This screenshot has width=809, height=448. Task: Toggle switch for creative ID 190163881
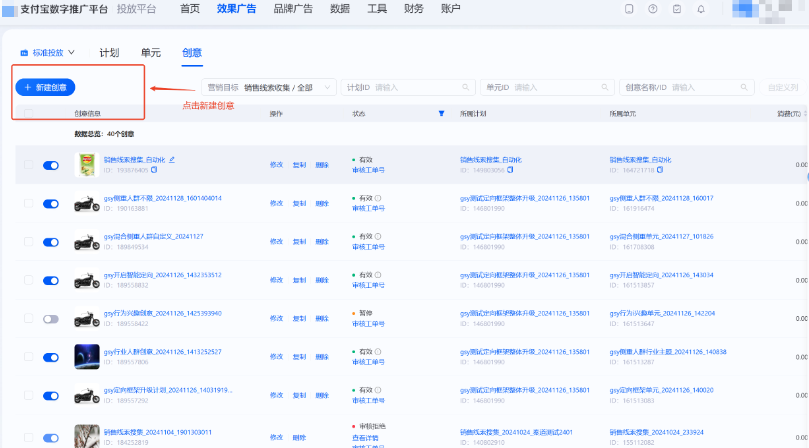coord(51,204)
